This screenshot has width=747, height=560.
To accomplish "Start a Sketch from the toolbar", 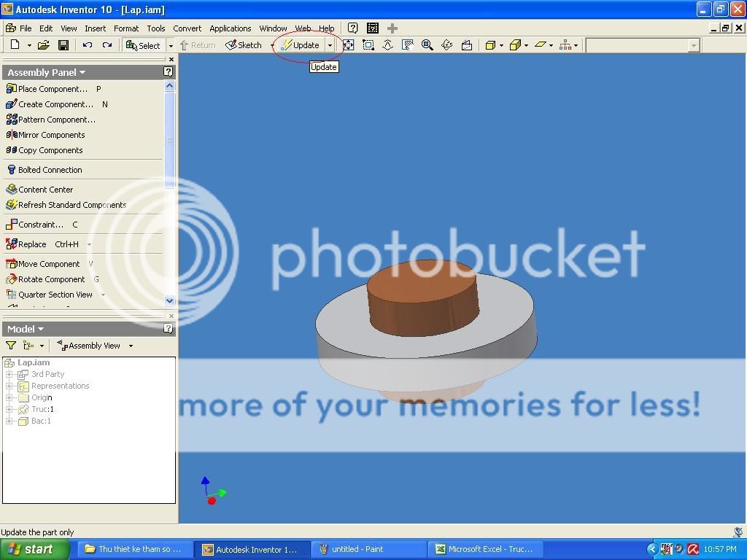I will tap(244, 45).
